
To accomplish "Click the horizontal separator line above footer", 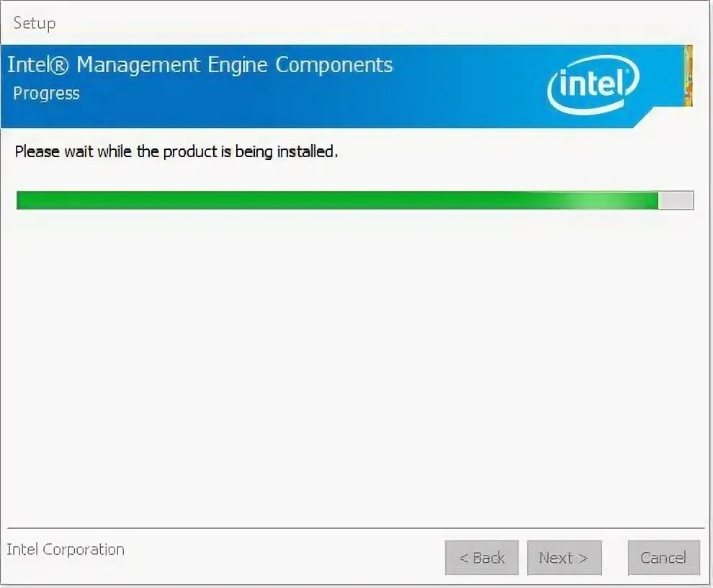I will pos(356,528).
